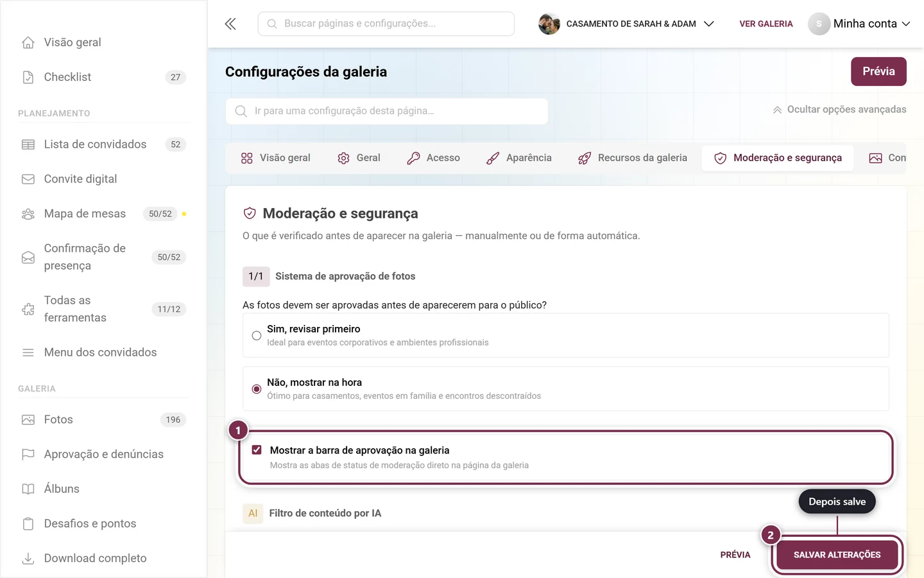Click the partially visible Con tab
This screenshot has width=924, height=578.
(x=887, y=158)
